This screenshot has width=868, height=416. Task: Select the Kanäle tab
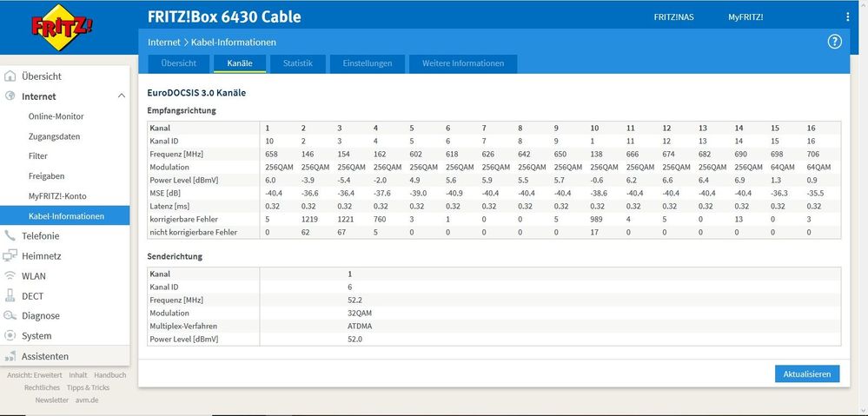[x=240, y=63]
